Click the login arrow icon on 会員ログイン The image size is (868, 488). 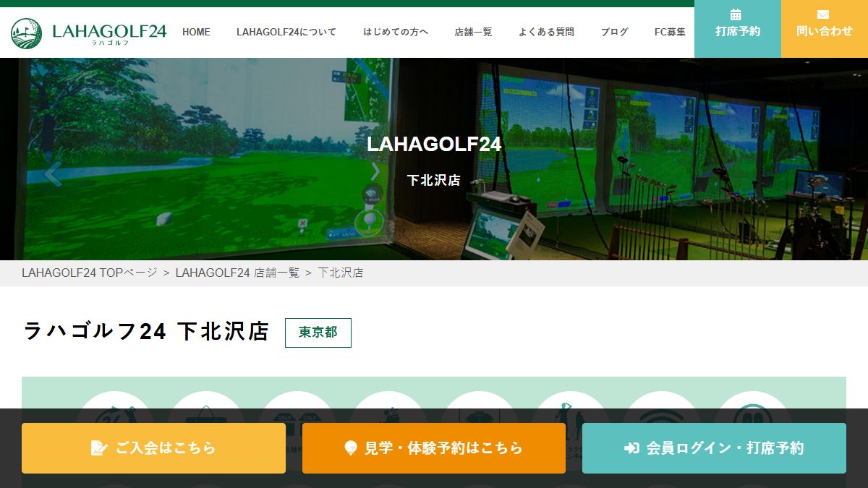tap(631, 448)
